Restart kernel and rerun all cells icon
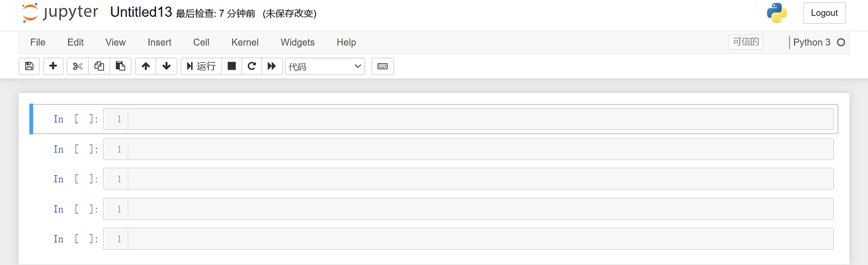 (x=271, y=66)
